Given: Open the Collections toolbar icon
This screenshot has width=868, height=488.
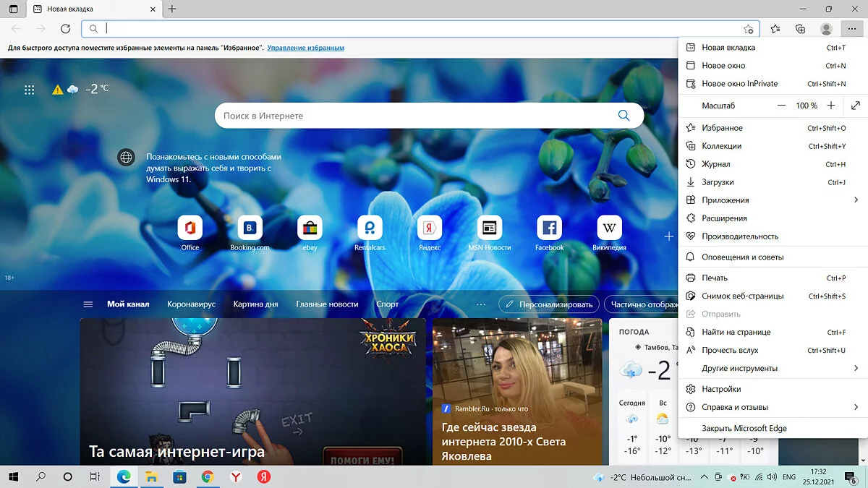Looking at the screenshot, I should tap(800, 29).
